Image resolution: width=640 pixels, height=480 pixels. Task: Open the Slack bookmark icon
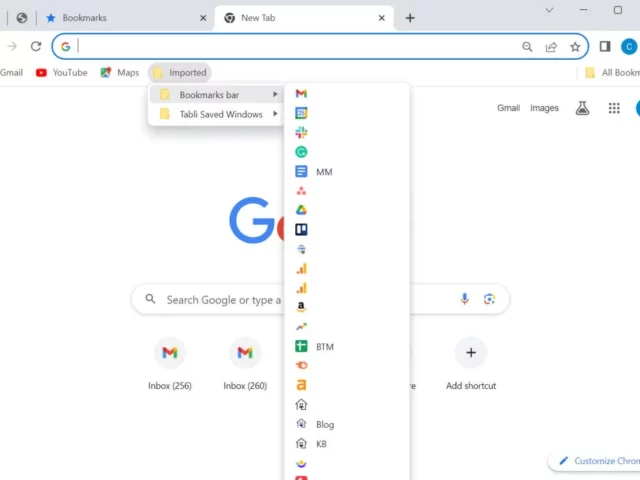(x=301, y=133)
